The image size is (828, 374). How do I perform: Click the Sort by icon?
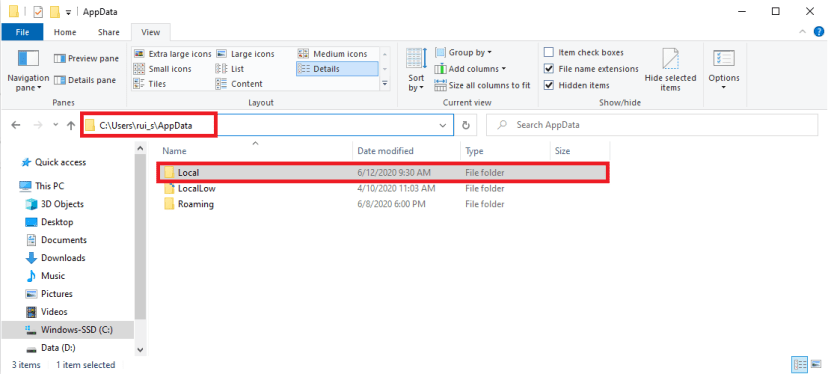pyautogui.click(x=416, y=58)
